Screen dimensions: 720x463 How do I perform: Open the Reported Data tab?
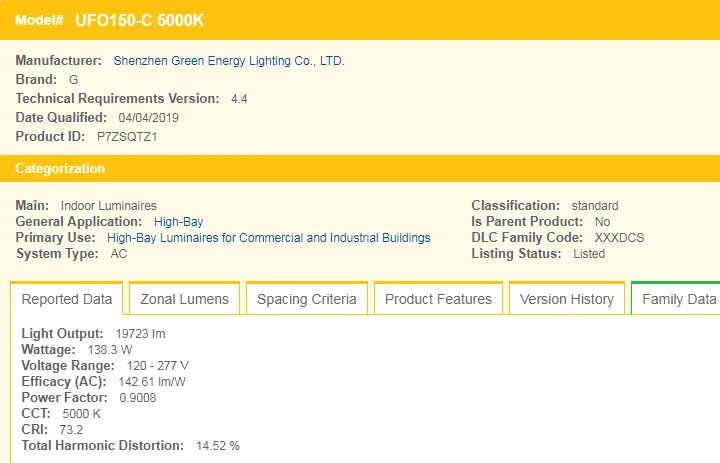pyautogui.click(x=67, y=299)
